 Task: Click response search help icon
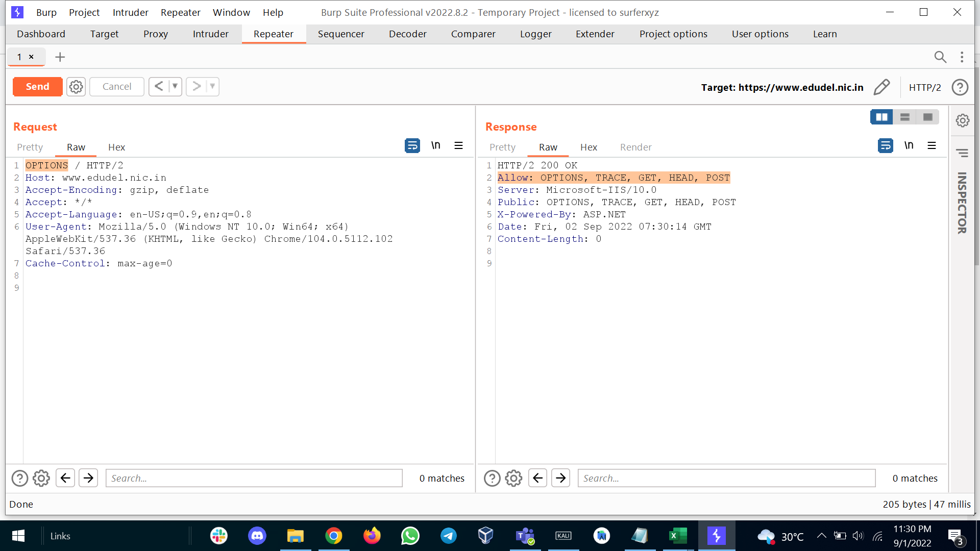pos(492,479)
